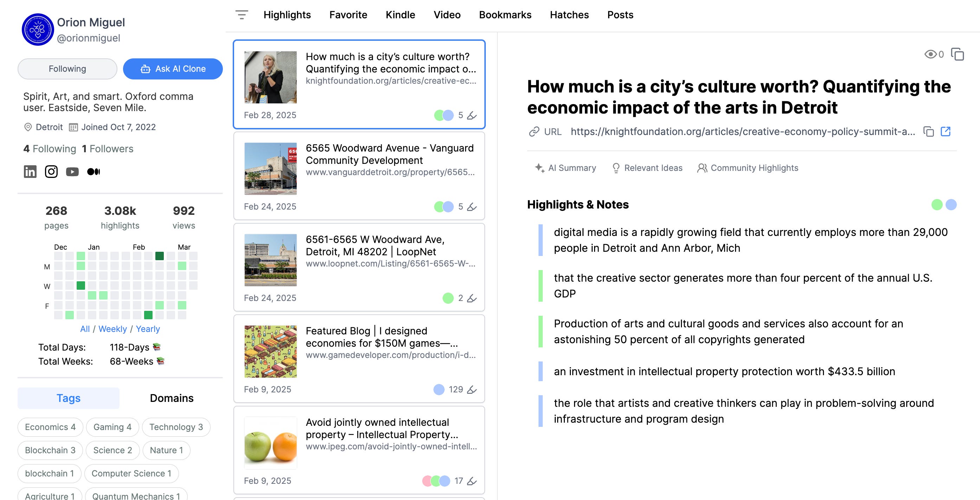Click the Relevant Ideas lightbulb icon
The height and width of the screenshot is (500, 980).
click(x=616, y=168)
